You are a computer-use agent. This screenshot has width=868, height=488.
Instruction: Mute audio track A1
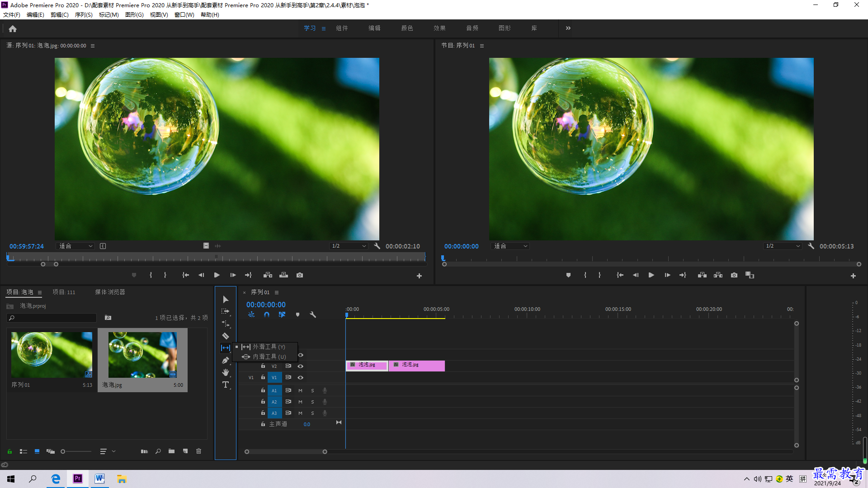[300, 391]
